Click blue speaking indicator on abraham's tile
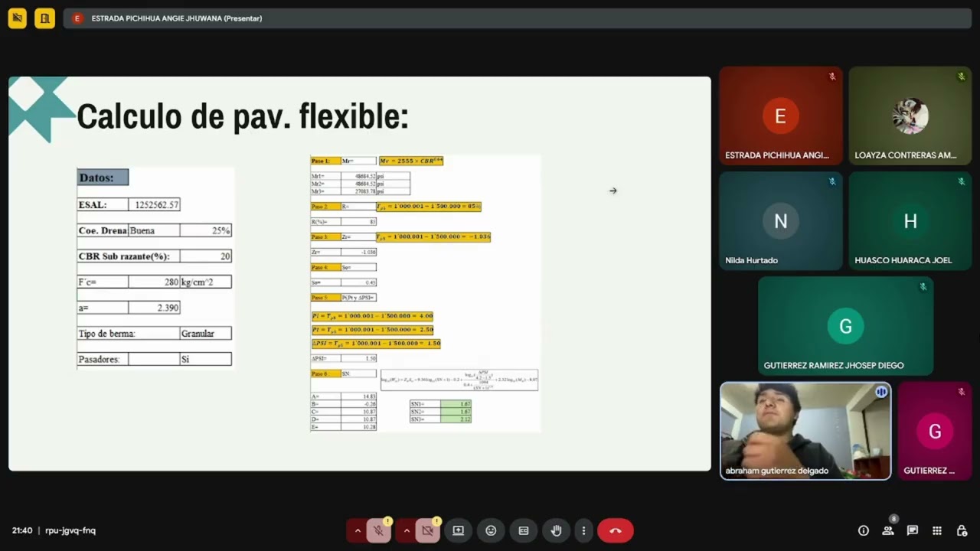The height and width of the screenshot is (551, 980). [881, 392]
